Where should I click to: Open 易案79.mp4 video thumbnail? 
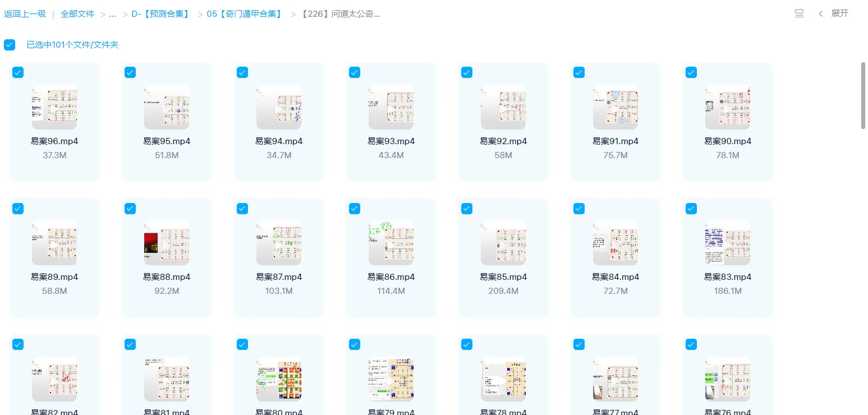[x=391, y=379]
